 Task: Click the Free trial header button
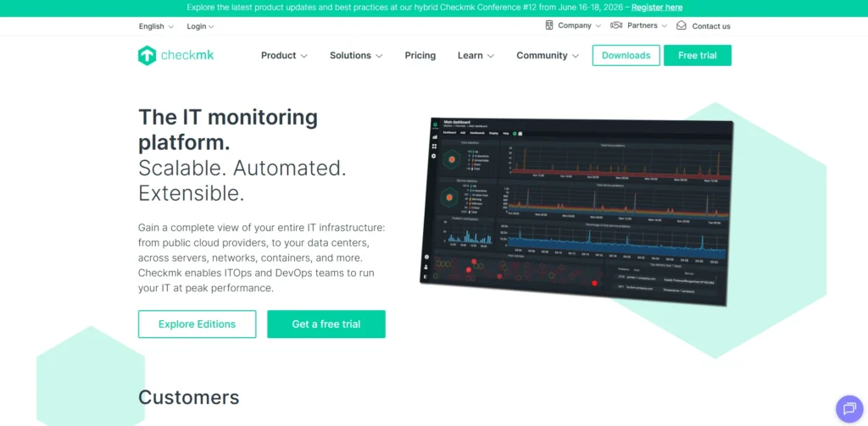pyautogui.click(x=698, y=55)
